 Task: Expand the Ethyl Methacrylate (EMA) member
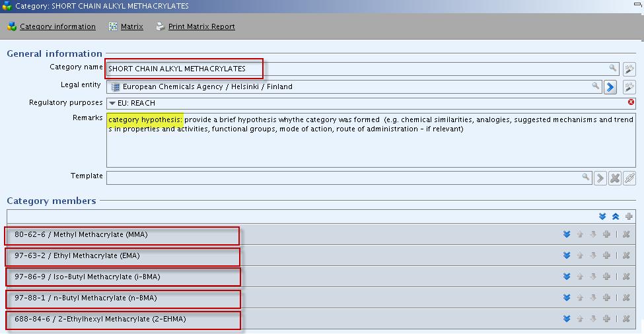pos(567,255)
